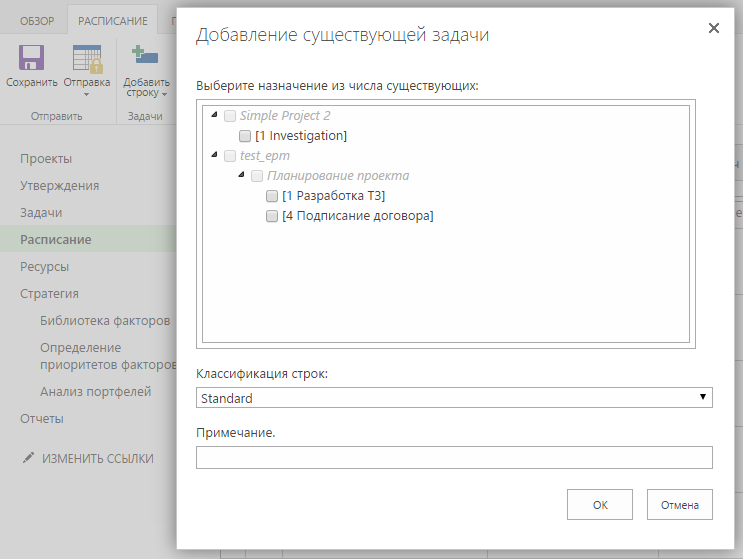Click the Добавить строку icon

click(145, 55)
